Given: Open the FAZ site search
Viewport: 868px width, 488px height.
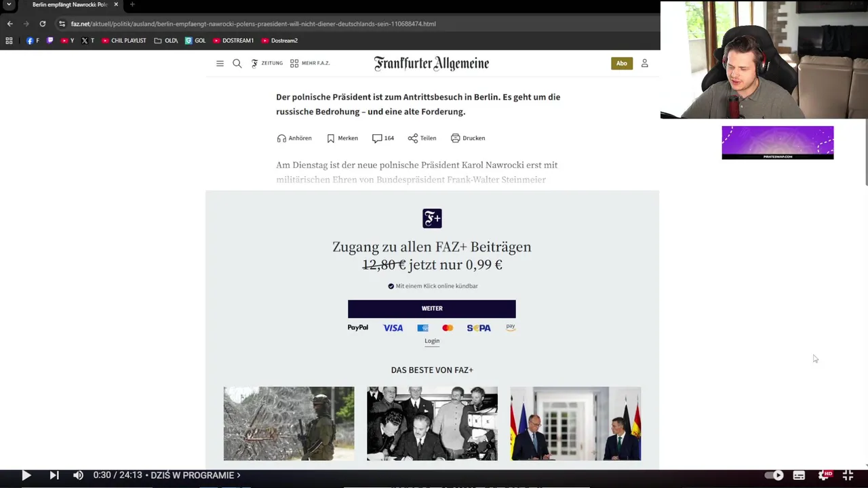Looking at the screenshot, I should [237, 63].
